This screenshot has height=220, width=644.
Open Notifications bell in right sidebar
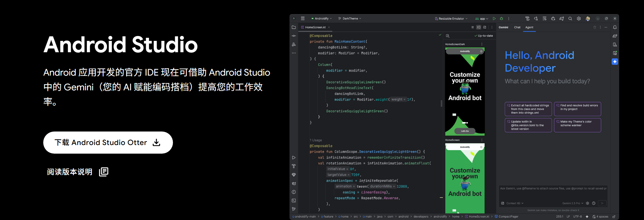(x=615, y=27)
